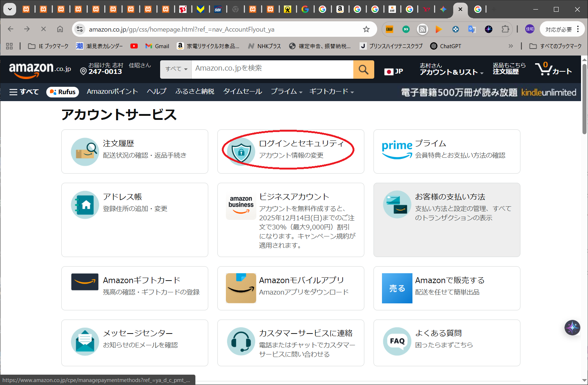Expand the プライム navigation dropdown
Image resolution: width=588 pixels, height=385 pixels.
click(286, 92)
